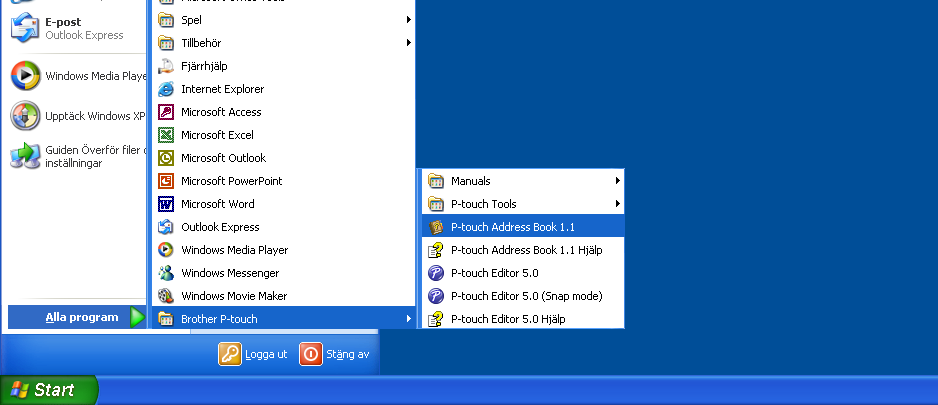
Task: Click Windows Movie Maker text
Action: point(234,296)
